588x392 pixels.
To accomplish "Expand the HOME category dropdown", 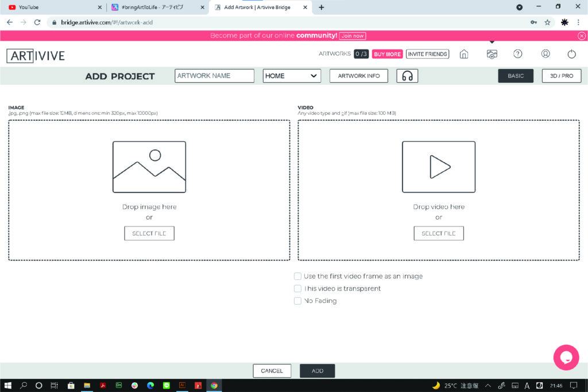I will pos(292,76).
